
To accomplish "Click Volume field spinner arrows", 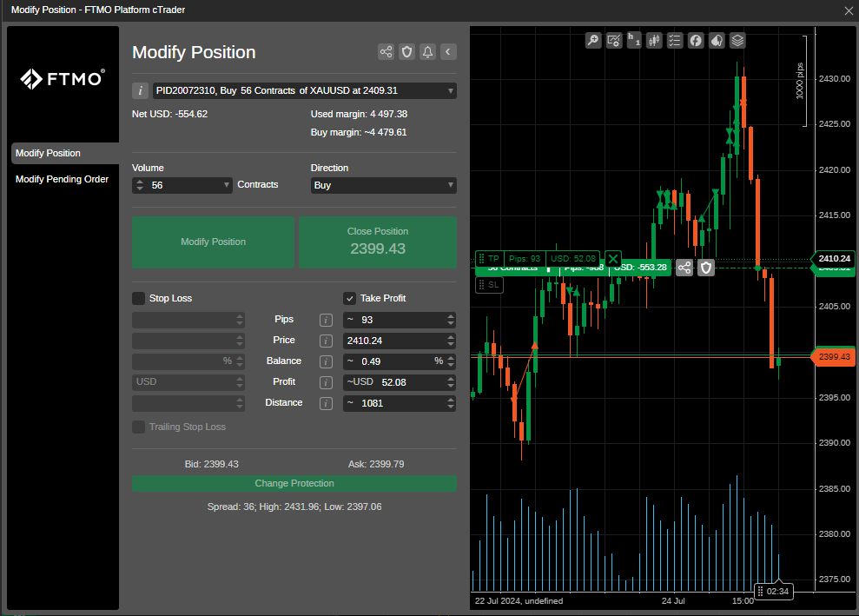I will tap(140, 185).
